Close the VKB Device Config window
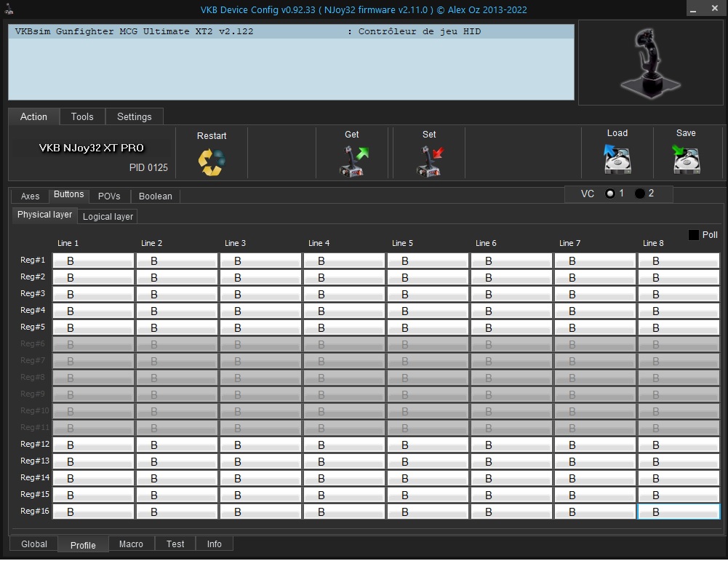728x561 pixels. tap(714, 8)
